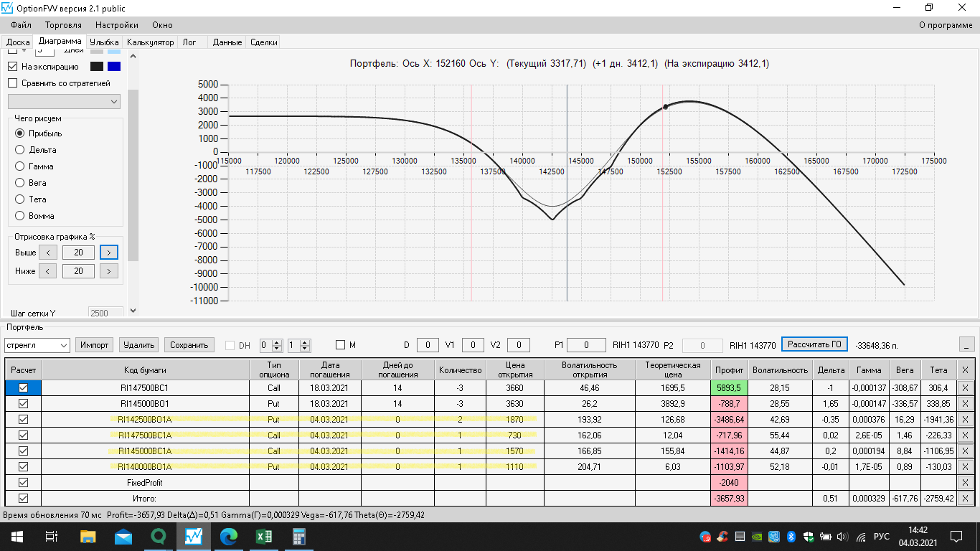This screenshot has height=551, width=980.
Task: Click the blue expiration line color swatch
Action: 114,67
